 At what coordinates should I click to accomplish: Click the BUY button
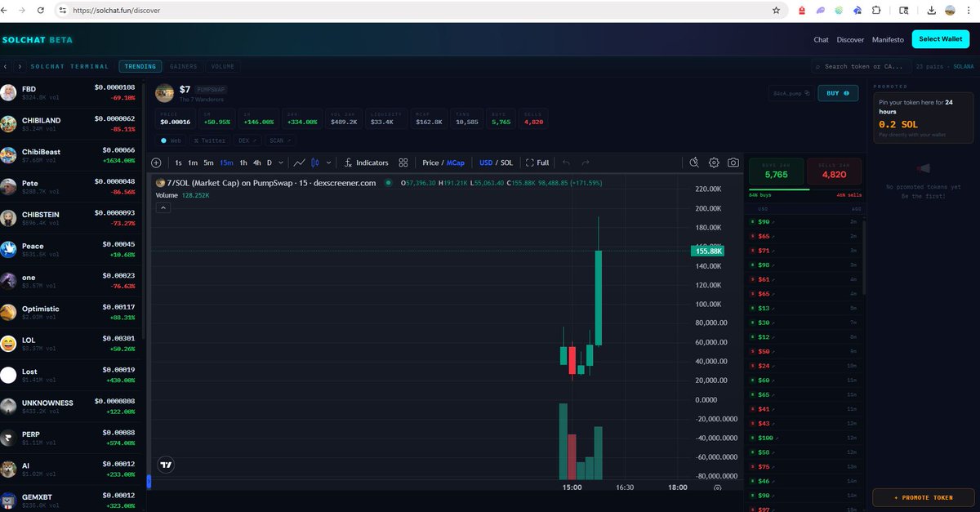pos(838,93)
